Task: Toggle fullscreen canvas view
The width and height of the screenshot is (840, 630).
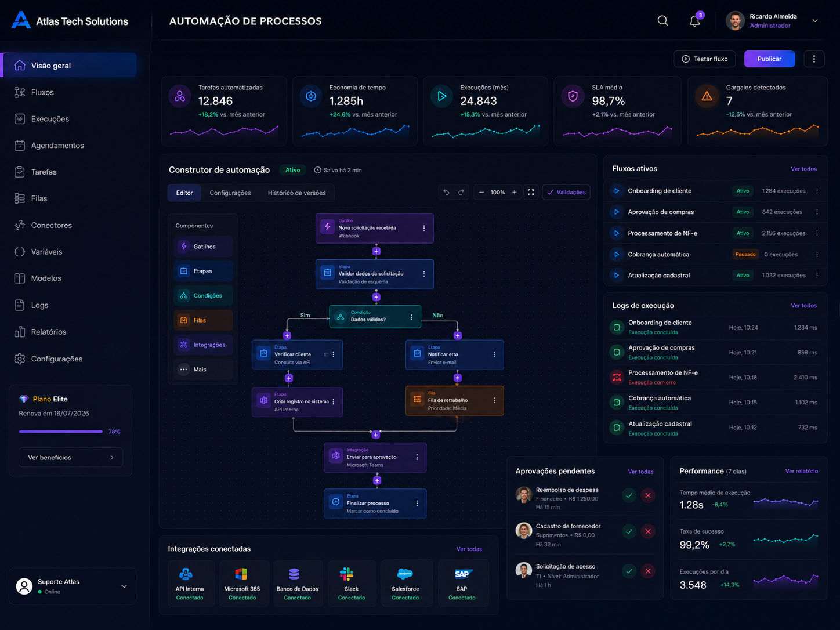Action: coord(531,193)
